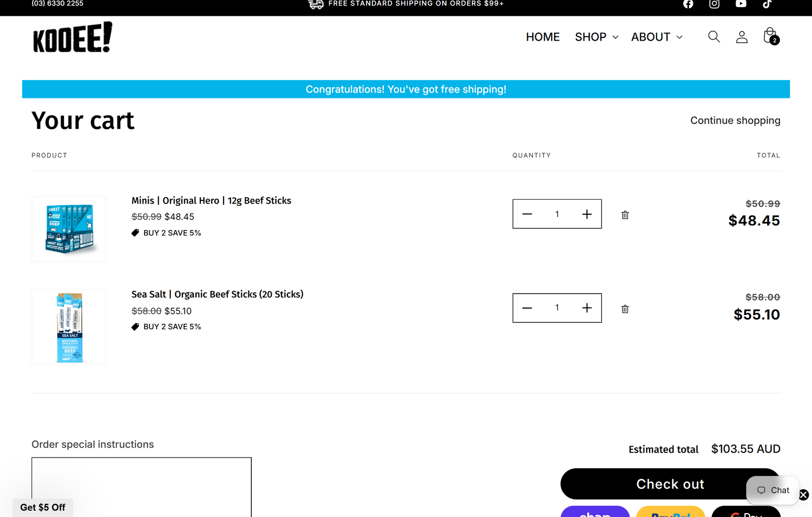Increase quantity of Sea Salt Beef Sticks

coord(587,308)
